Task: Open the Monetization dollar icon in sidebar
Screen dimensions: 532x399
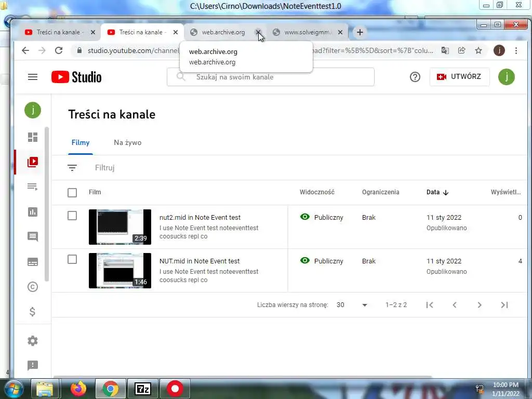Action: pyautogui.click(x=33, y=312)
